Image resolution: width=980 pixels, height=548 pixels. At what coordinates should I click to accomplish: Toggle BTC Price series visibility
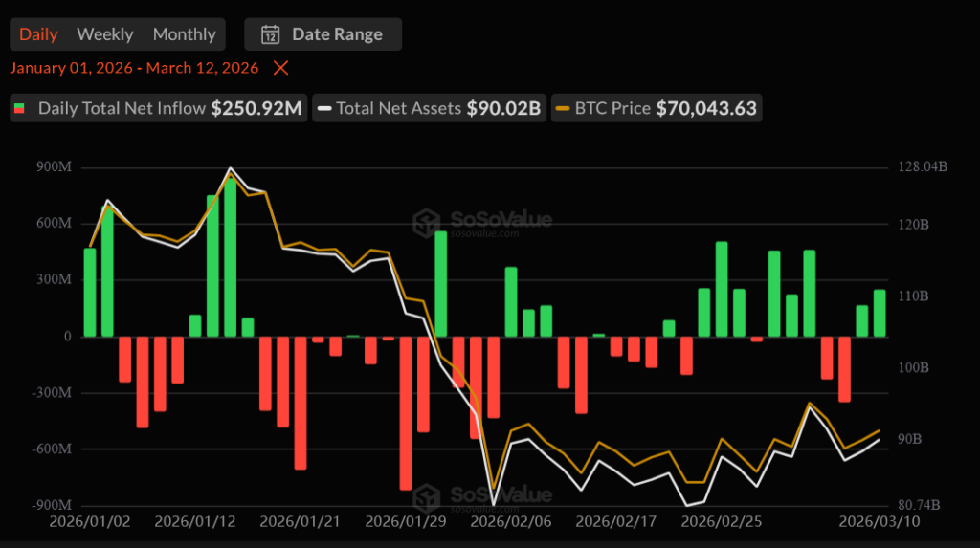(x=657, y=108)
